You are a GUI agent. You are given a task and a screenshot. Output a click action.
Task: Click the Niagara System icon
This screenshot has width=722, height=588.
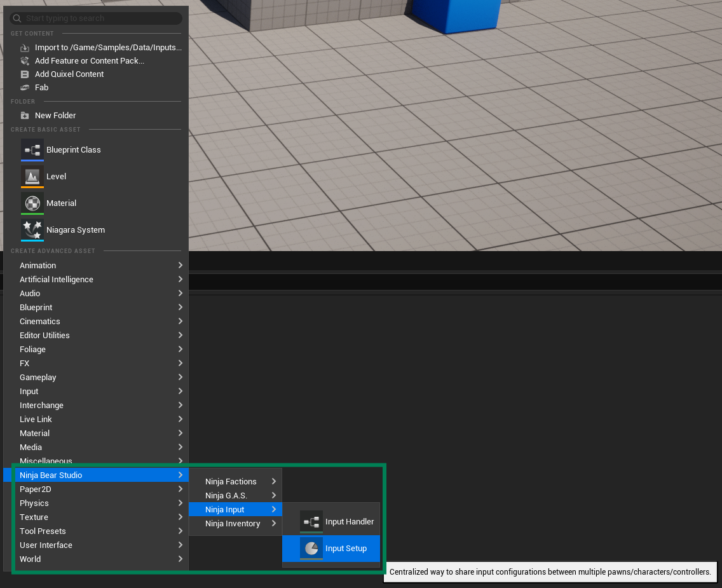[x=32, y=230]
